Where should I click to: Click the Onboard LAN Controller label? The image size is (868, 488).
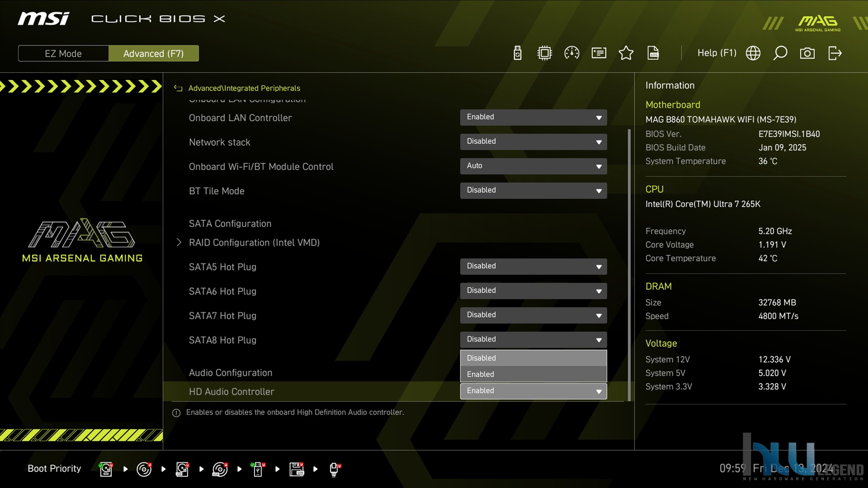point(240,118)
